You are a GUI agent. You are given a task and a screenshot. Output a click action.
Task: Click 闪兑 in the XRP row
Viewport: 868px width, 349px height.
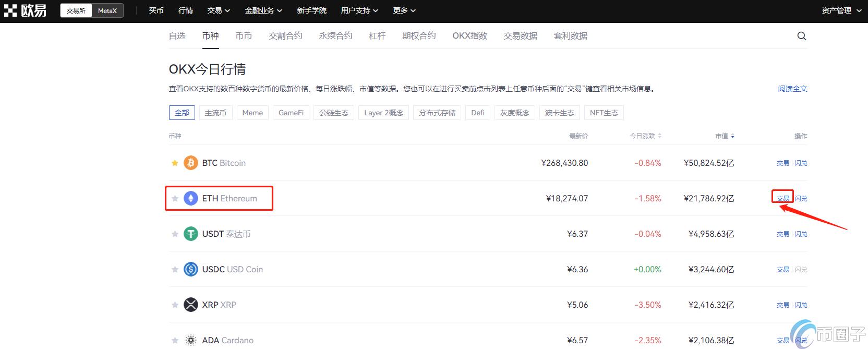coord(801,305)
